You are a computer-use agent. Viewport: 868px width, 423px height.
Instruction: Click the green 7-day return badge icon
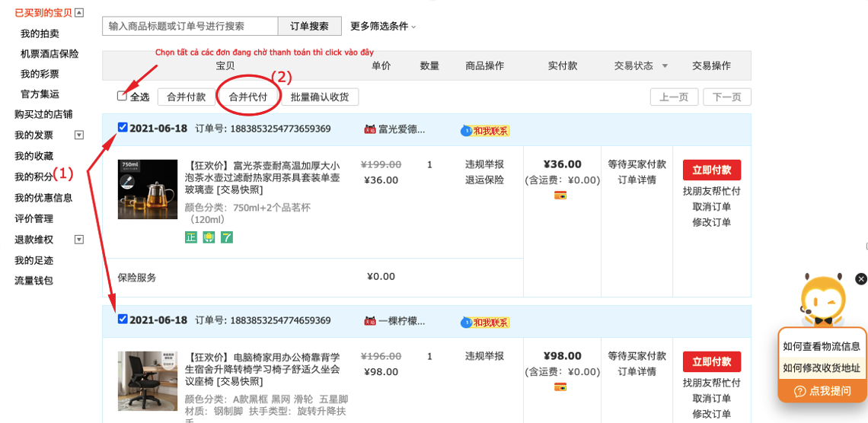click(227, 237)
